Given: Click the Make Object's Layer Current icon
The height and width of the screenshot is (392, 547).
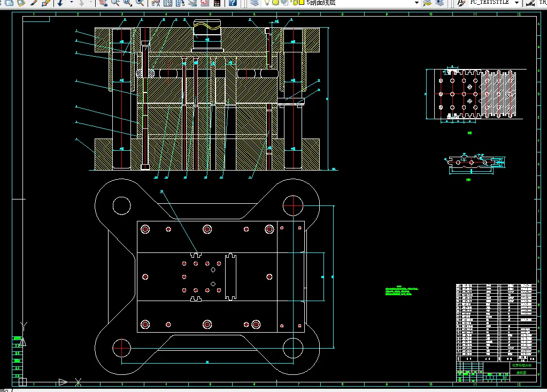Looking at the screenshot, I should point(427,3).
